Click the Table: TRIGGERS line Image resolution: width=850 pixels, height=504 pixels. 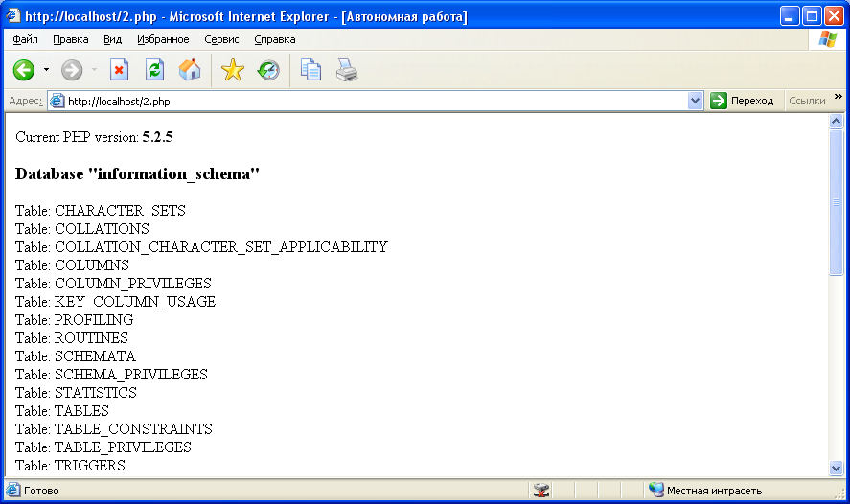[70, 466]
